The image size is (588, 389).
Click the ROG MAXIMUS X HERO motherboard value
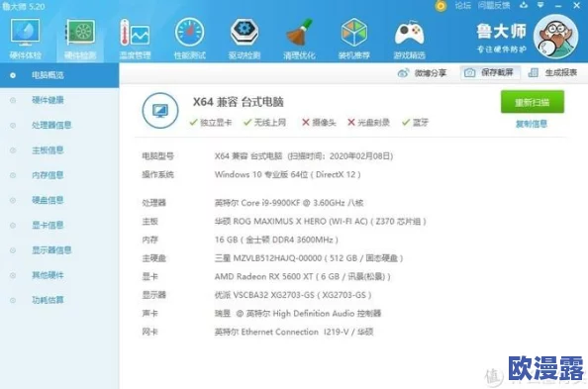click(x=321, y=222)
